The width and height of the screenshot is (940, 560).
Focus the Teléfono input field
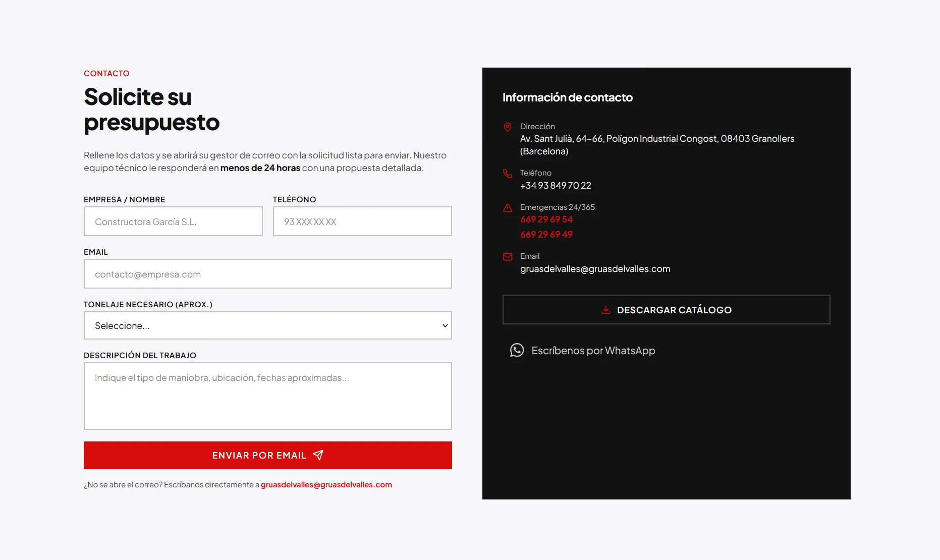point(362,221)
